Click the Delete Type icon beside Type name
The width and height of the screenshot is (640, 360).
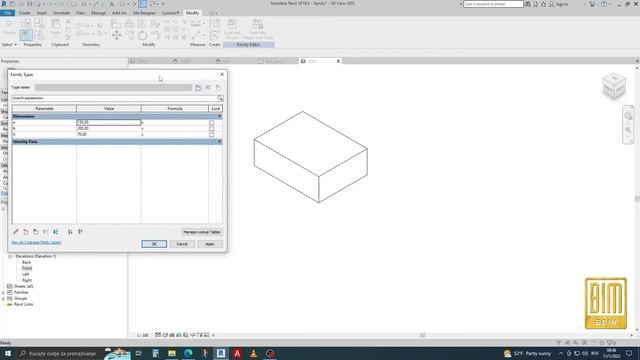tap(218, 87)
